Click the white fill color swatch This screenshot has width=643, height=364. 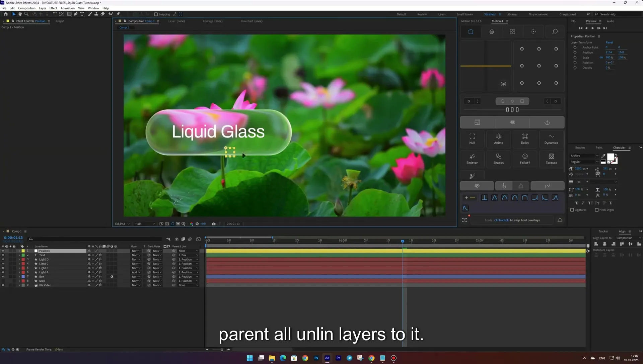(611, 157)
